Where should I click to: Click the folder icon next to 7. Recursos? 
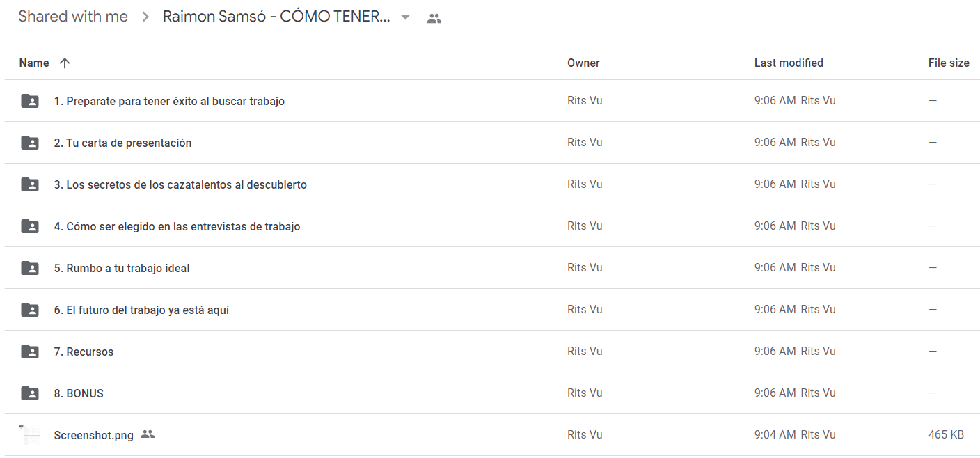click(30, 352)
